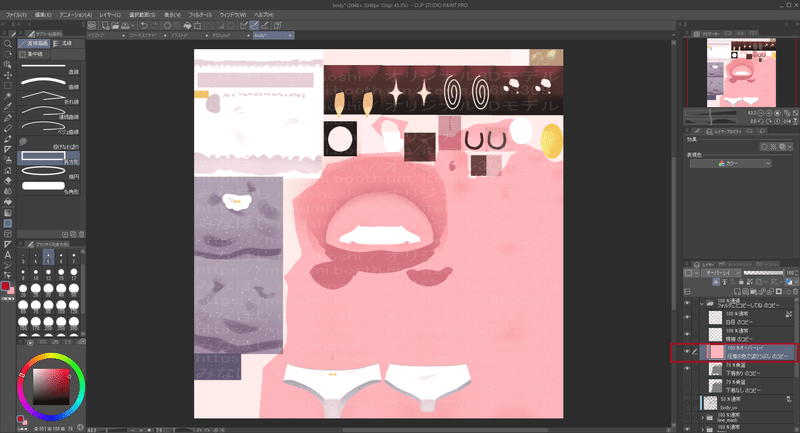800x433 pixels.
Task: Click the Redo arrow in command bar
Action: [x=154, y=25]
